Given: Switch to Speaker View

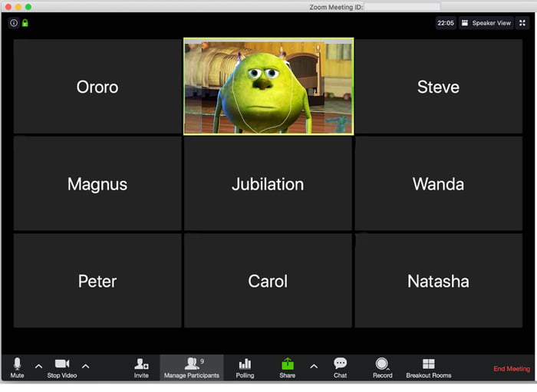Looking at the screenshot, I should pyautogui.click(x=486, y=23).
